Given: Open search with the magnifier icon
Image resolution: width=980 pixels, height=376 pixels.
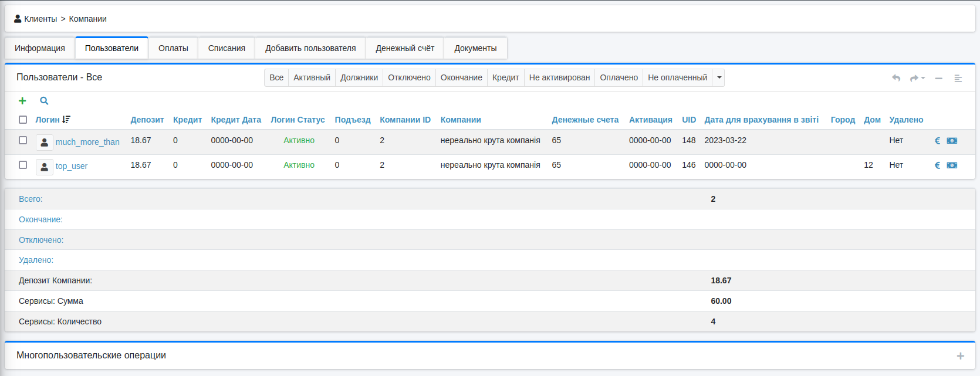Looking at the screenshot, I should (x=44, y=101).
